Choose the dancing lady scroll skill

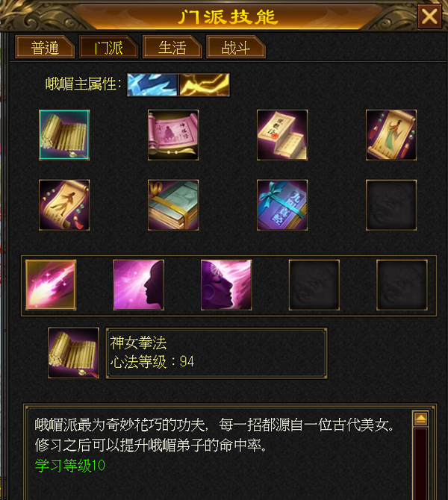(391, 135)
